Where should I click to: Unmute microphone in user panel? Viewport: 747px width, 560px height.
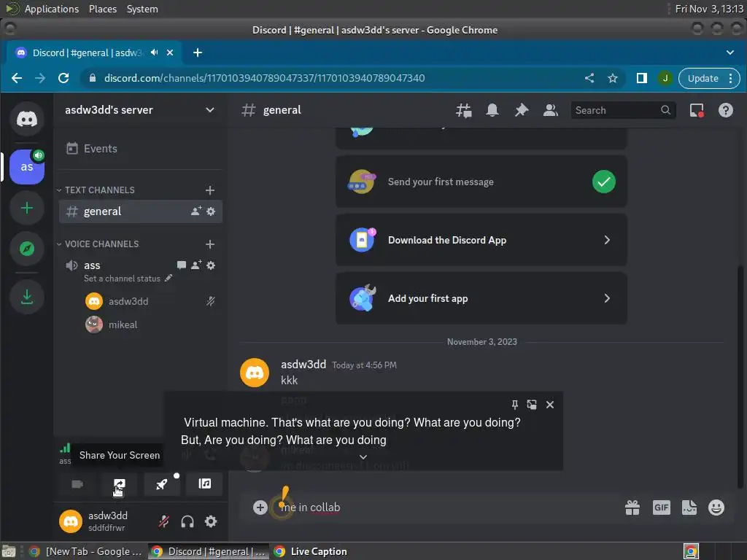coord(163,521)
